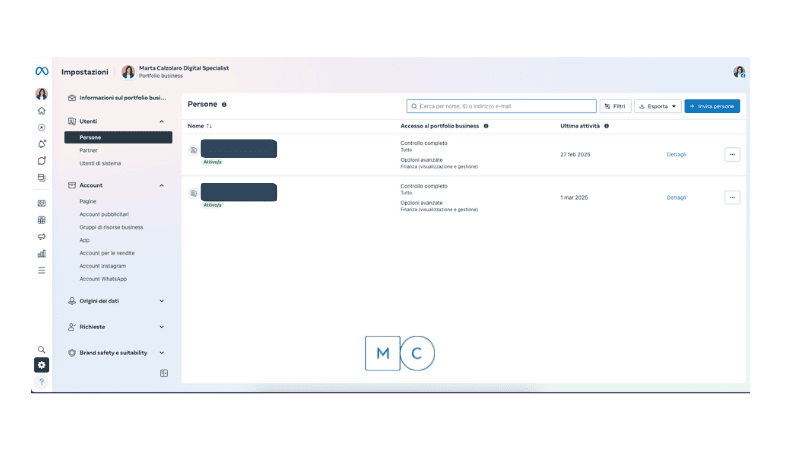Select Partner in the sidebar
Screen dimensions: 800x450
pyautogui.click(x=89, y=150)
